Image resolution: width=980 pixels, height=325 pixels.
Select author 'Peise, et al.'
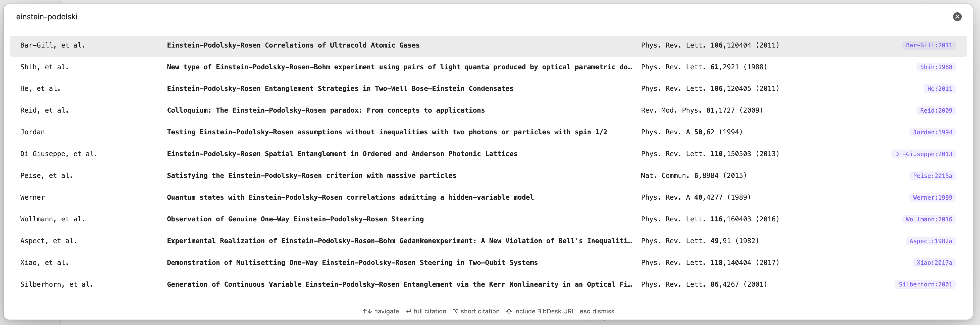pos(46,176)
